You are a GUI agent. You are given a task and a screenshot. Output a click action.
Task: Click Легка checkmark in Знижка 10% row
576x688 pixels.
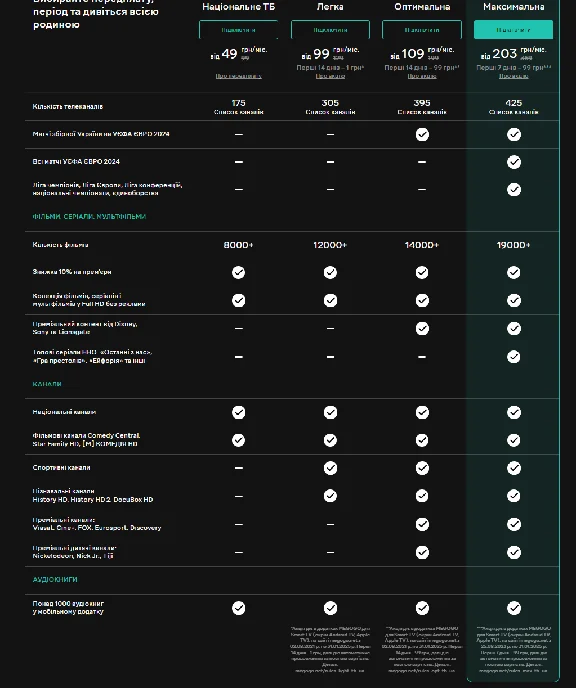click(330, 272)
